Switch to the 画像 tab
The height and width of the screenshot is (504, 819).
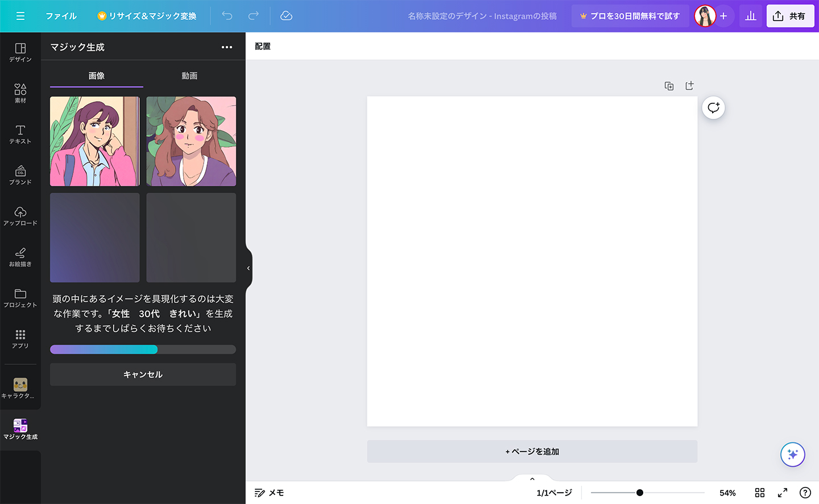point(97,76)
